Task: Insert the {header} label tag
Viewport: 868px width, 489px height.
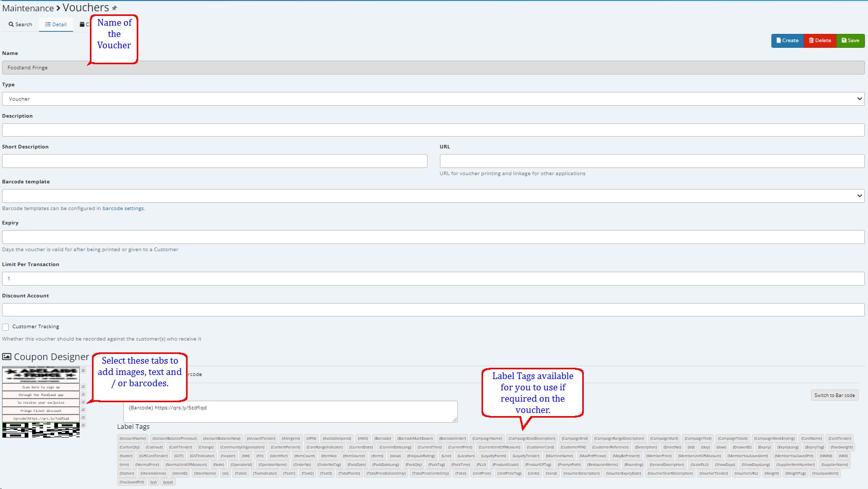Action: [x=228, y=456]
